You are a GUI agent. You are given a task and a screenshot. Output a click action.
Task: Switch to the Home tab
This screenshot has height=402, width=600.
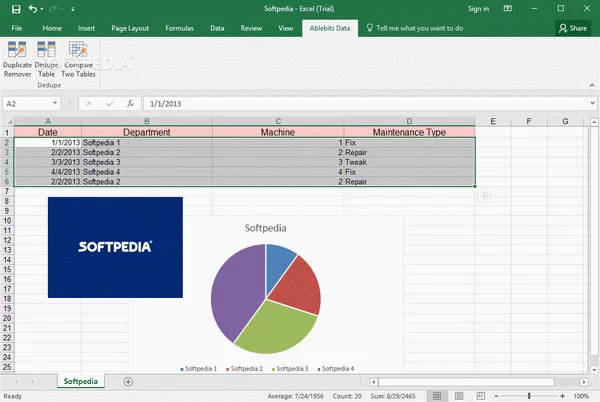[x=52, y=28]
